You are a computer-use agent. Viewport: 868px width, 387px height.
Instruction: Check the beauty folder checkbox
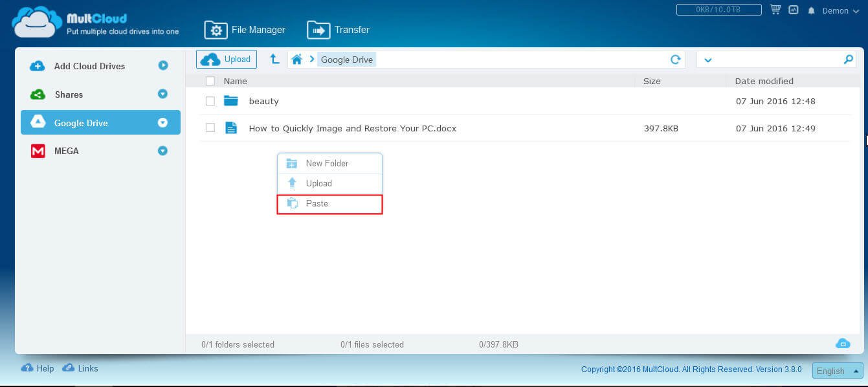coord(210,101)
